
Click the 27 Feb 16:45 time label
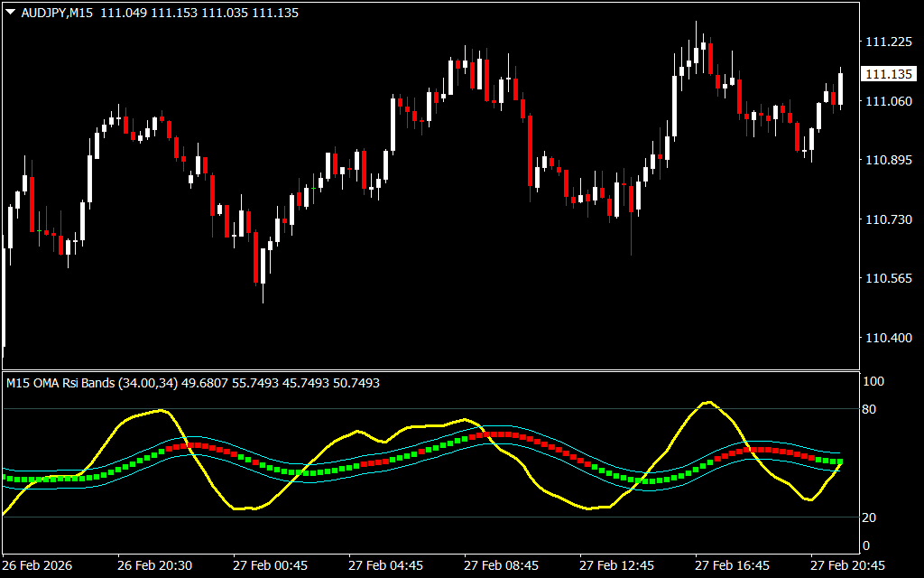pyautogui.click(x=732, y=565)
